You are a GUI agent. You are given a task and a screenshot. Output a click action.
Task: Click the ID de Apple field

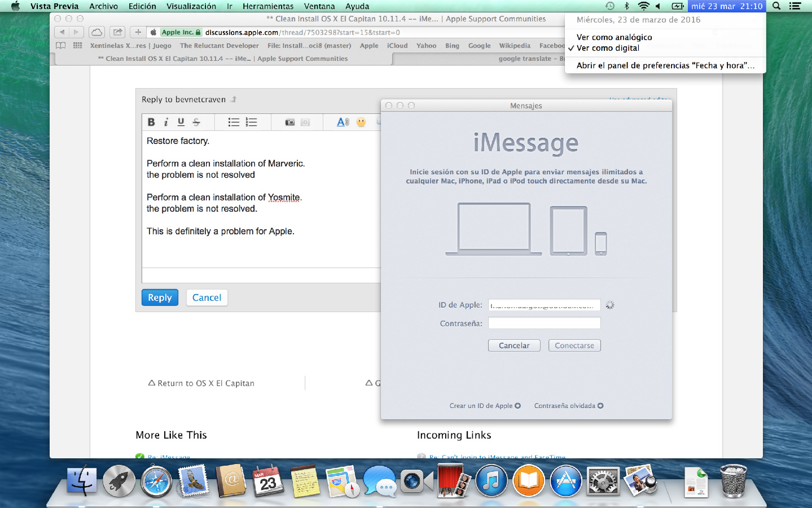pos(544,305)
